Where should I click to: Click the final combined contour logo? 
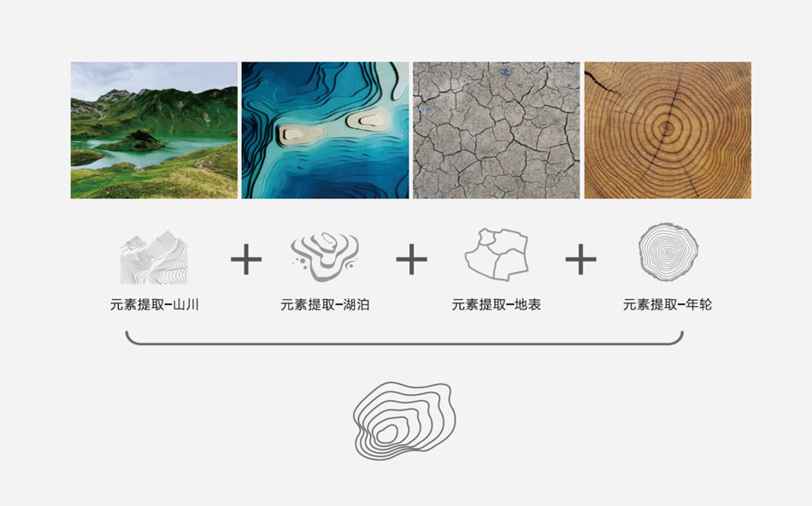404,421
